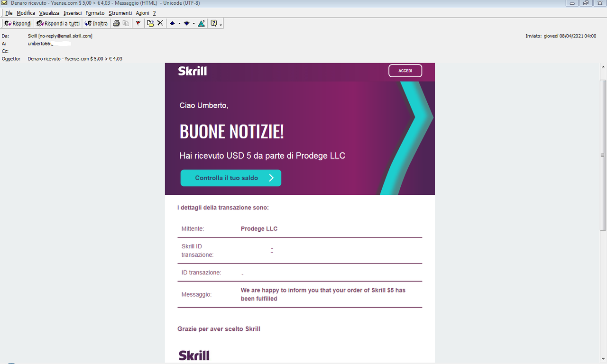Open the Azioni menu
This screenshot has width=607, height=364.
coord(142,13)
